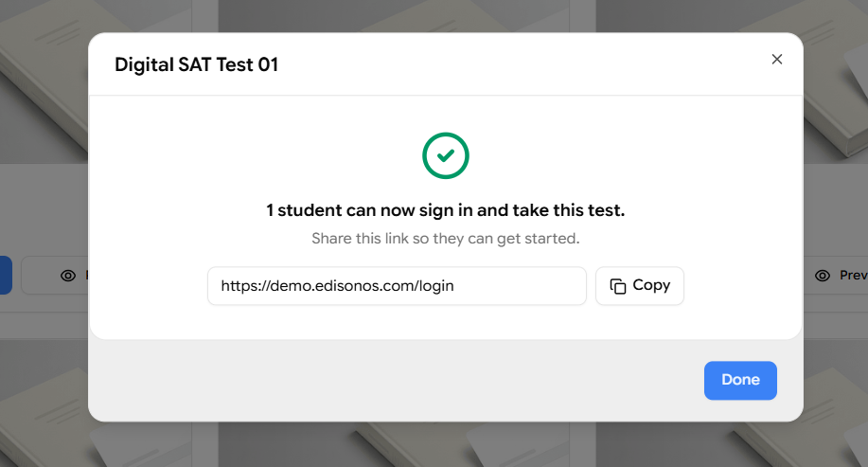This screenshot has width=868, height=467.
Task: Select the book cover thumbnail at bottom right
Action: 835,403
